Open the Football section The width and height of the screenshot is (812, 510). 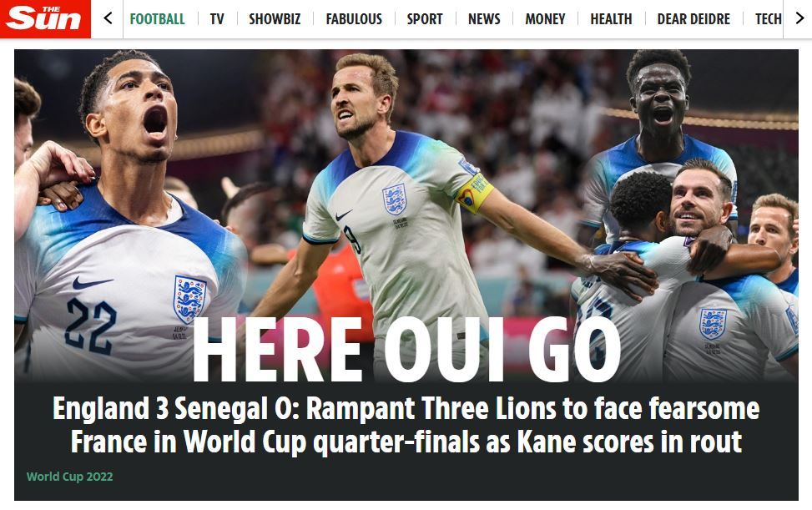click(157, 19)
